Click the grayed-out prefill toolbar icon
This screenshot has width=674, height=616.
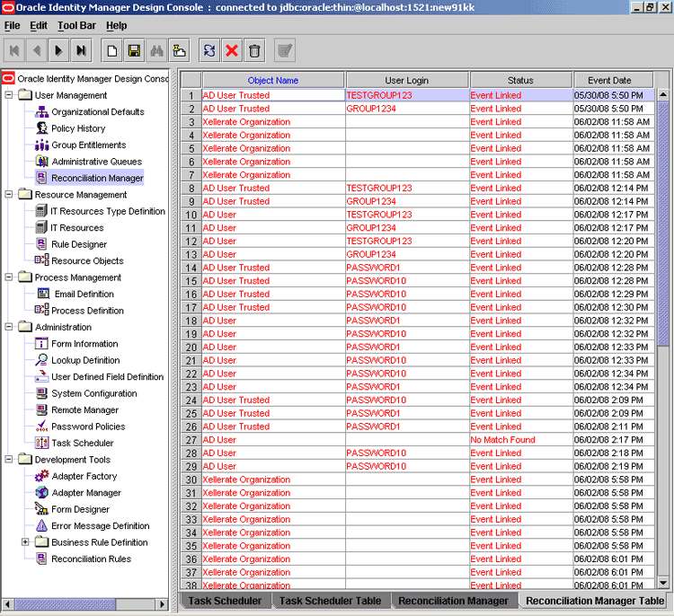coord(285,50)
